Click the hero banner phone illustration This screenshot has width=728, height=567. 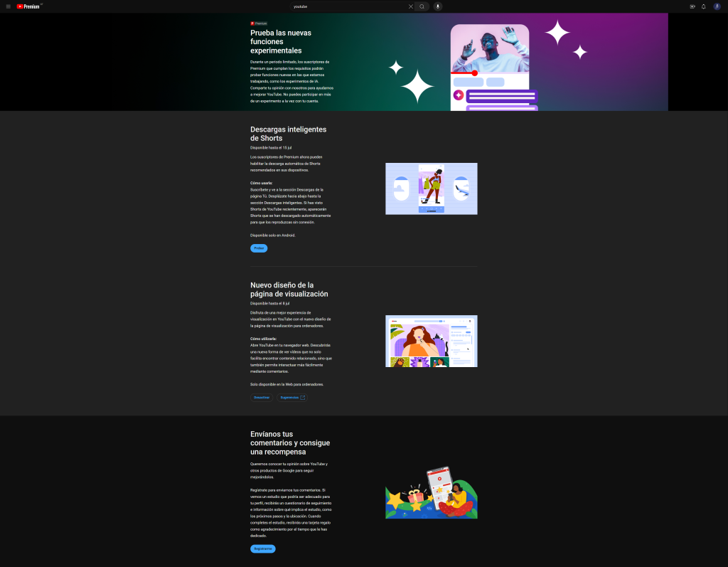pos(493,68)
